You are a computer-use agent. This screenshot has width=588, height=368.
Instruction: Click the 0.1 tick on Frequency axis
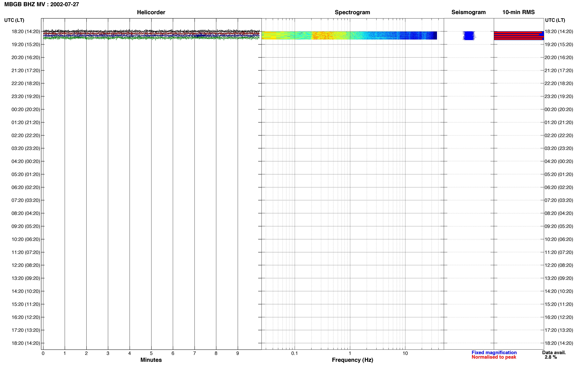point(295,353)
